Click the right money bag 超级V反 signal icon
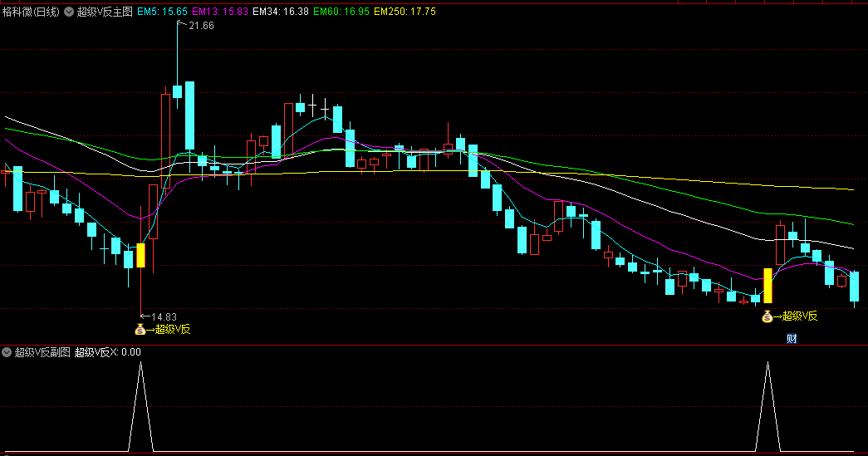The width and height of the screenshot is (868, 456). [x=767, y=316]
